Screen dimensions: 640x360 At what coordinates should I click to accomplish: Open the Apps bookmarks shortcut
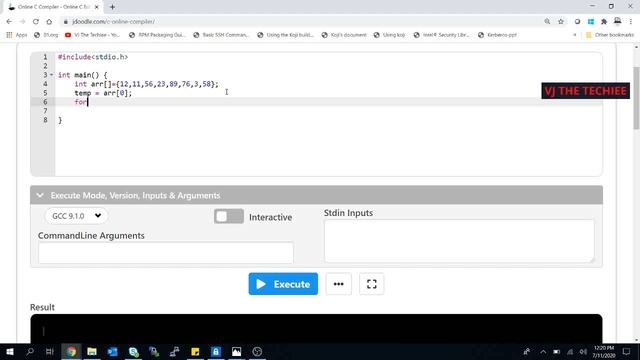click(x=17, y=35)
